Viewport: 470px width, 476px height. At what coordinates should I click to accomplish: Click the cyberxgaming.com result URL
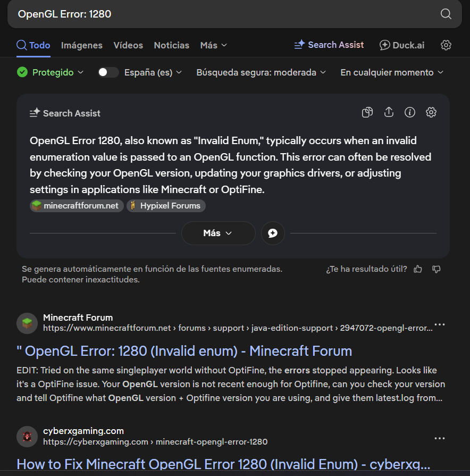[155, 442]
